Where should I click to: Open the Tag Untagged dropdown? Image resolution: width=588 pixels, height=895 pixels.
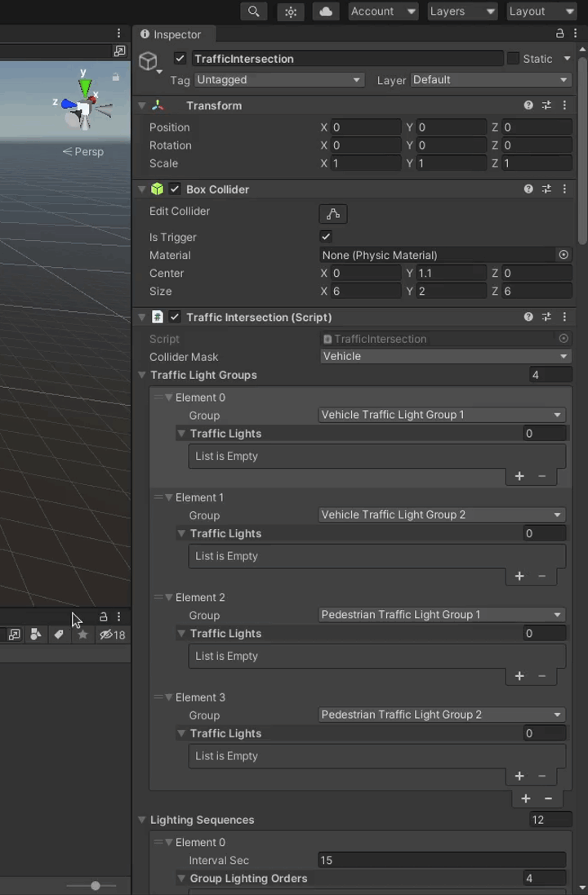tap(278, 80)
